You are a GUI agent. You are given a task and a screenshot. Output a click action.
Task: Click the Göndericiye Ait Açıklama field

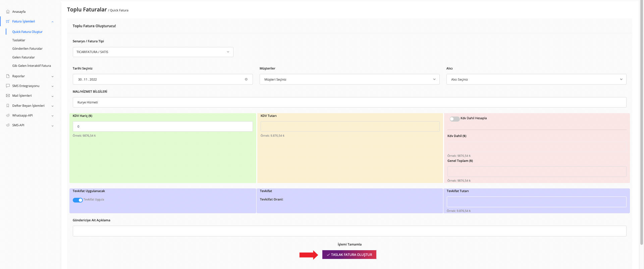click(350, 231)
